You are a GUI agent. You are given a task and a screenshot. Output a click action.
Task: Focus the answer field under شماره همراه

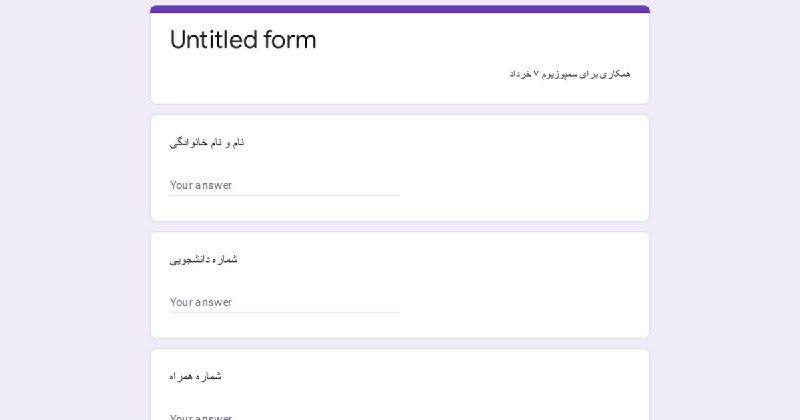point(285,416)
